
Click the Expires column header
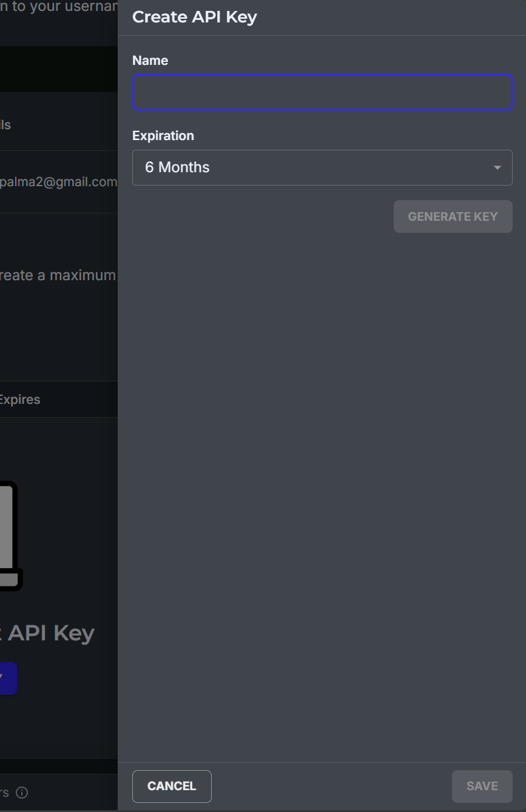[x=20, y=400]
